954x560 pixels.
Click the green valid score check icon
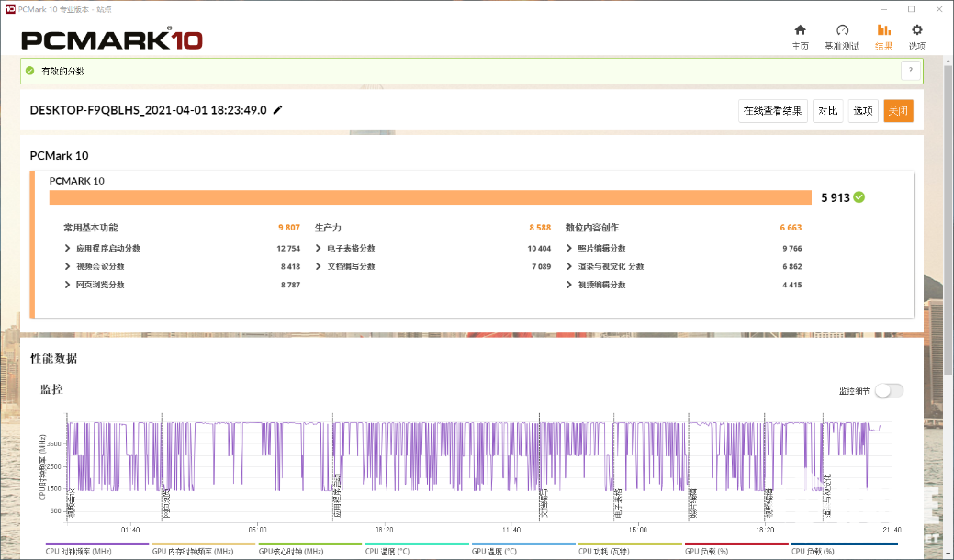tap(29, 71)
